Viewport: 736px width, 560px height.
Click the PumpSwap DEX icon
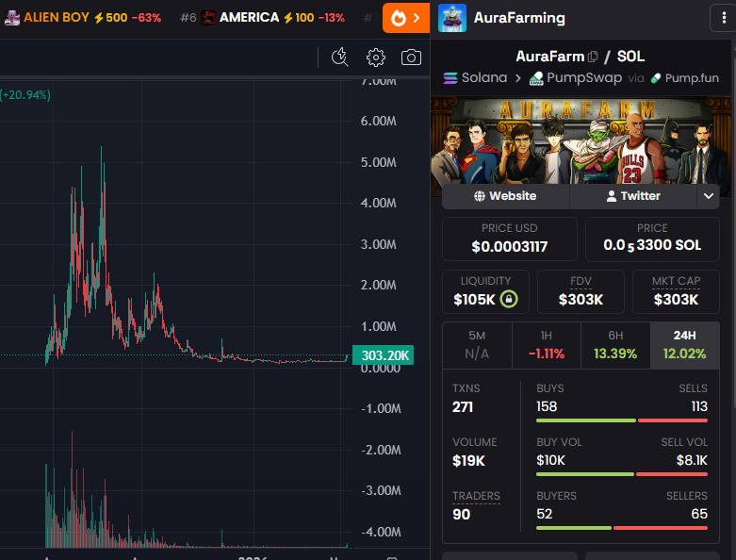tap(536, 78)
